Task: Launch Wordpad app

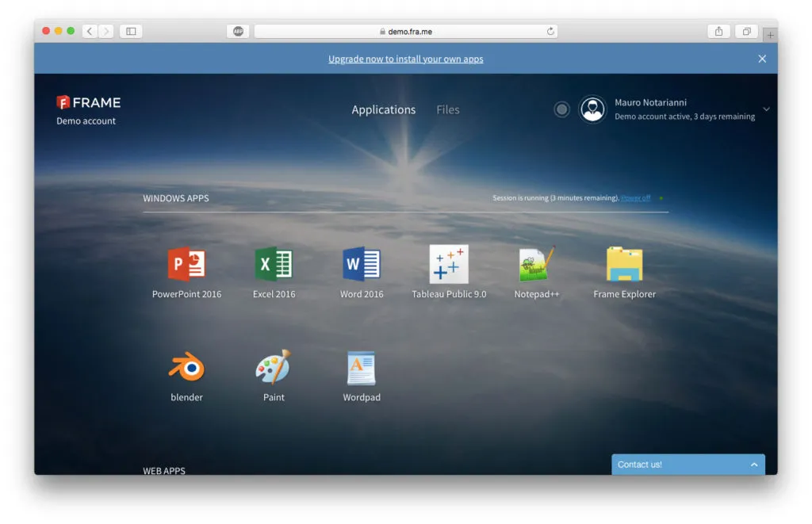Action: pyautogui.click(x=361, y=368)
